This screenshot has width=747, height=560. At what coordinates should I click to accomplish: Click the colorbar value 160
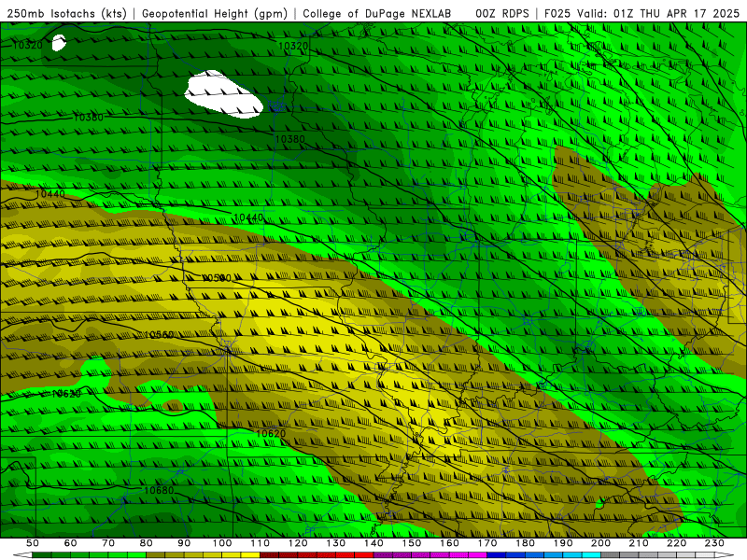(449, 543)
